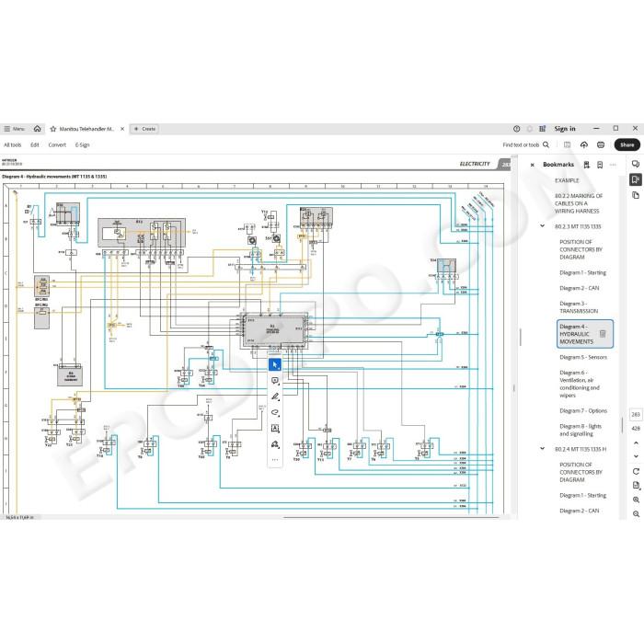
Task: Collapse the 80.2.4 MT 1135 1335 H bookmark
Action: coord(542,449)
